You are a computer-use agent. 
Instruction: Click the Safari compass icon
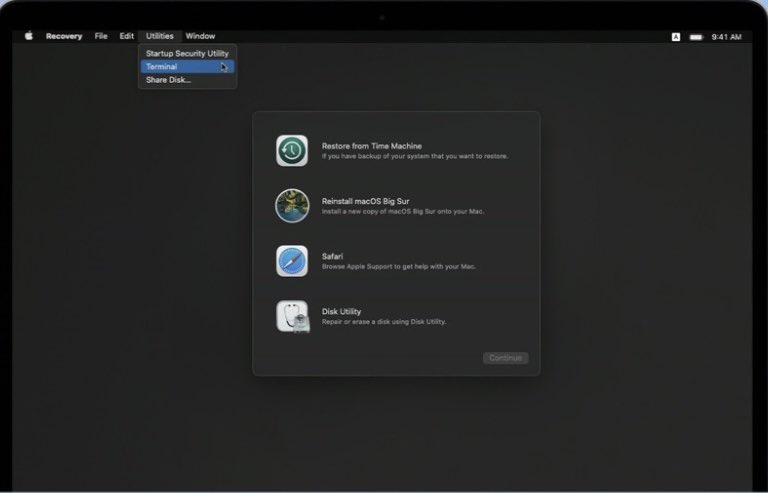[x=292, y=261]
